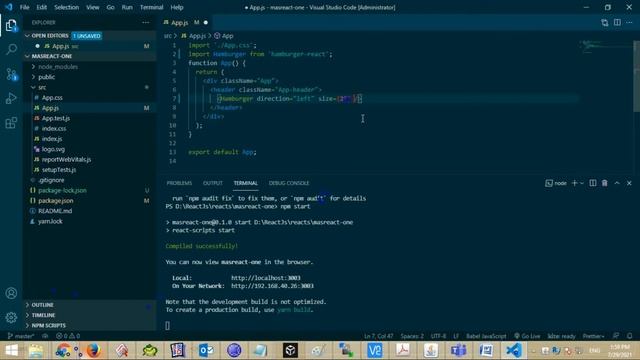Close the terminal panel
Viewport: 640px width, 360px height.
point(629,183)
